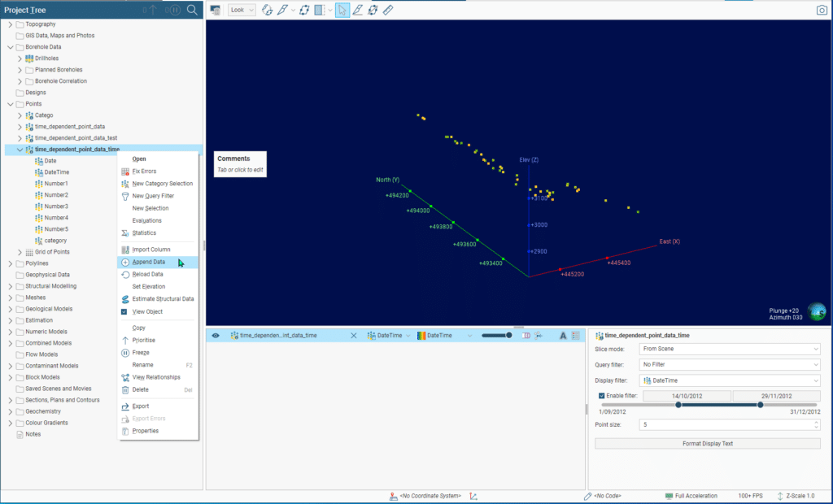Take a scene screenshot with the camera icon
Screen dimensions: 833x504
(821, 10)
